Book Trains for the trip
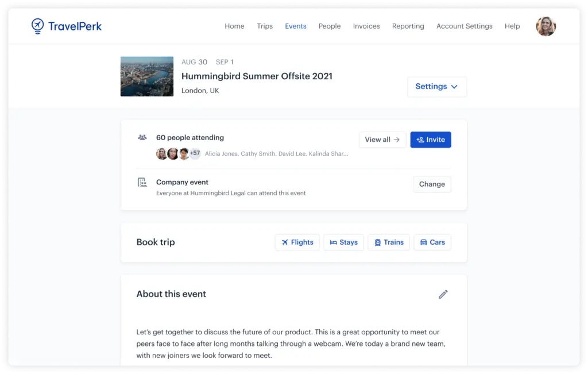Viewport: 588px width, 374px height. click(x=389, y=242)
